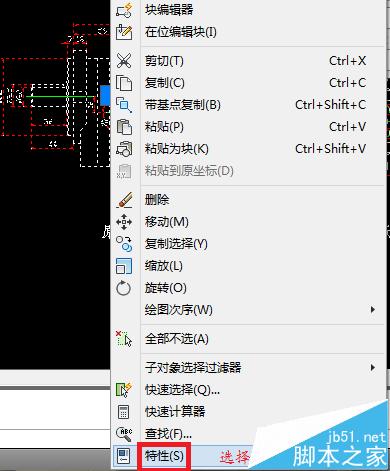Expand submenu arrow for 绘图次序(W)
This screenshot has height=471, width=390.
[373, 310]
